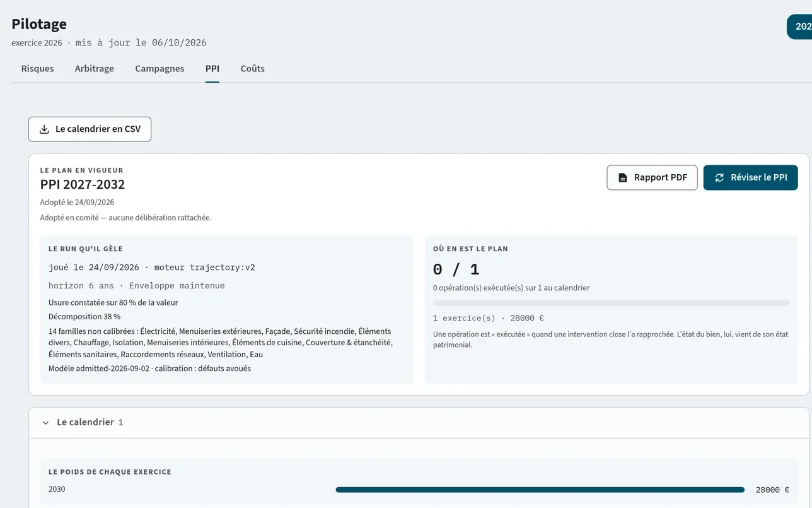Click the plan execution progress bar
This screenshot has height=508, width=812.
(611, 304)
